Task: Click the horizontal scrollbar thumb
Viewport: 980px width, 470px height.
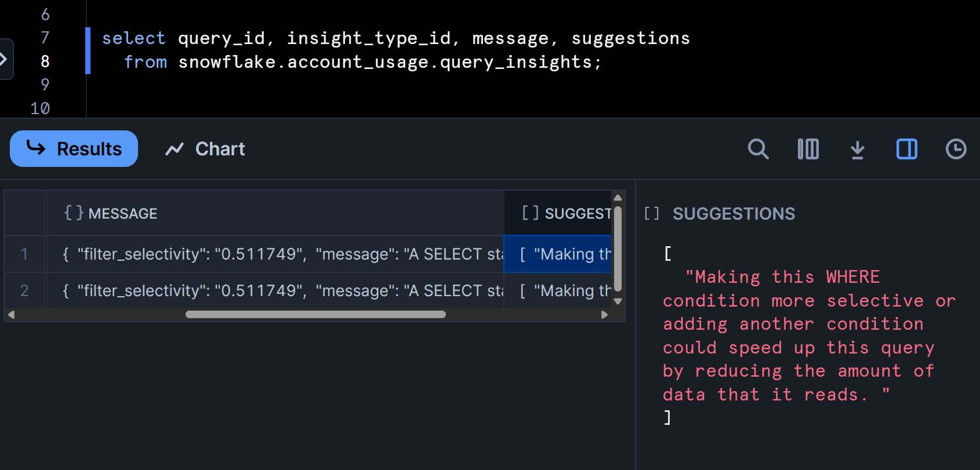Action: (x=315, y=315)
